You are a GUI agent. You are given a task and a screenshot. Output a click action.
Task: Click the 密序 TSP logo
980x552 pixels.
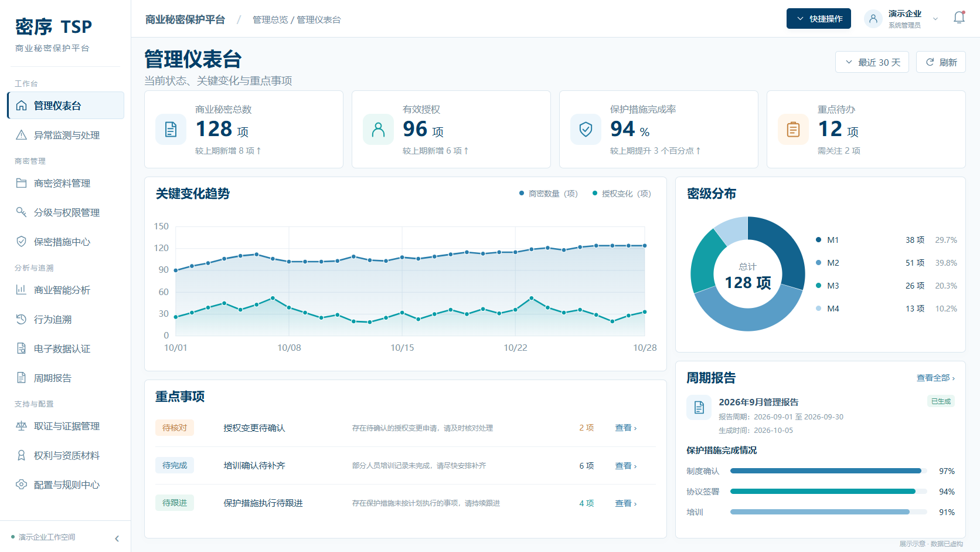(53, 27)
